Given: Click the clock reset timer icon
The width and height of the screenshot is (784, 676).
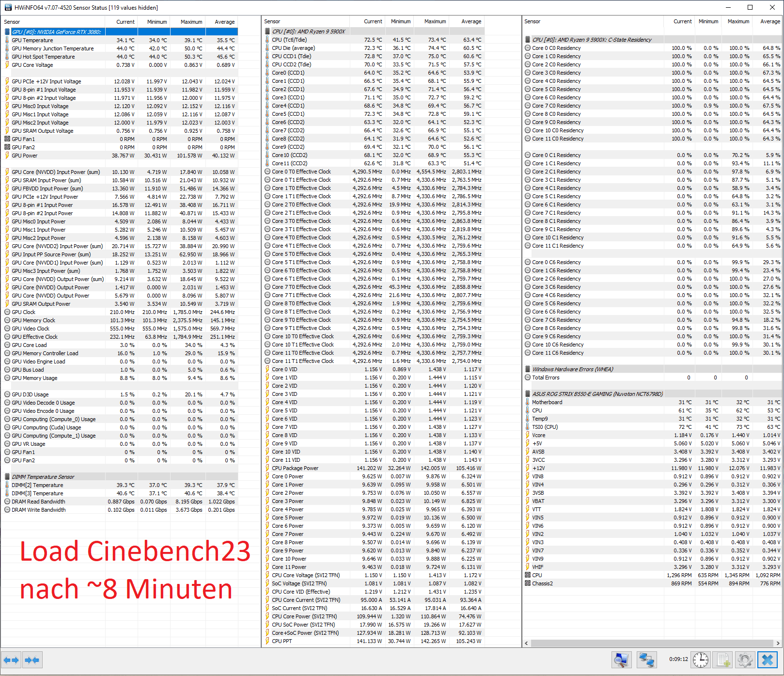Looking at the screenshot, I should pyautogui.click(x=701, y=660).
